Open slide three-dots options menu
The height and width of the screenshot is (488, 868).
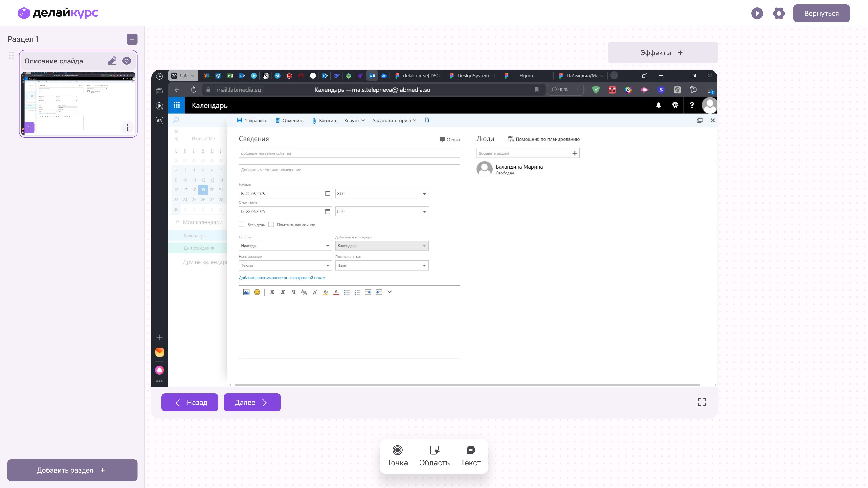point(127,128)
